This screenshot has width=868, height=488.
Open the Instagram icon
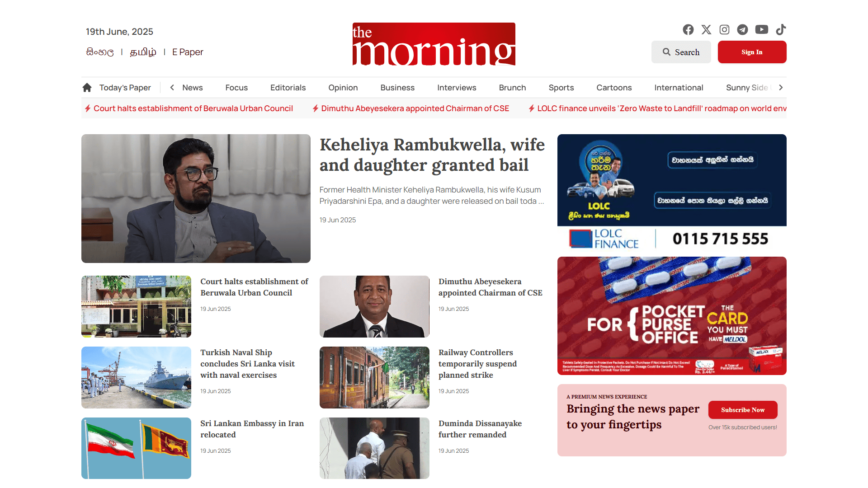click(724, 29)
